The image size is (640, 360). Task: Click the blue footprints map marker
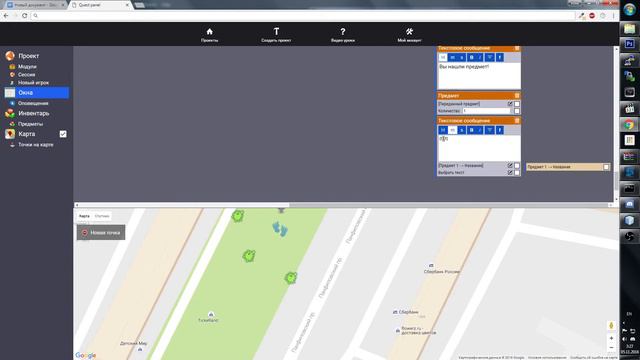280,229
